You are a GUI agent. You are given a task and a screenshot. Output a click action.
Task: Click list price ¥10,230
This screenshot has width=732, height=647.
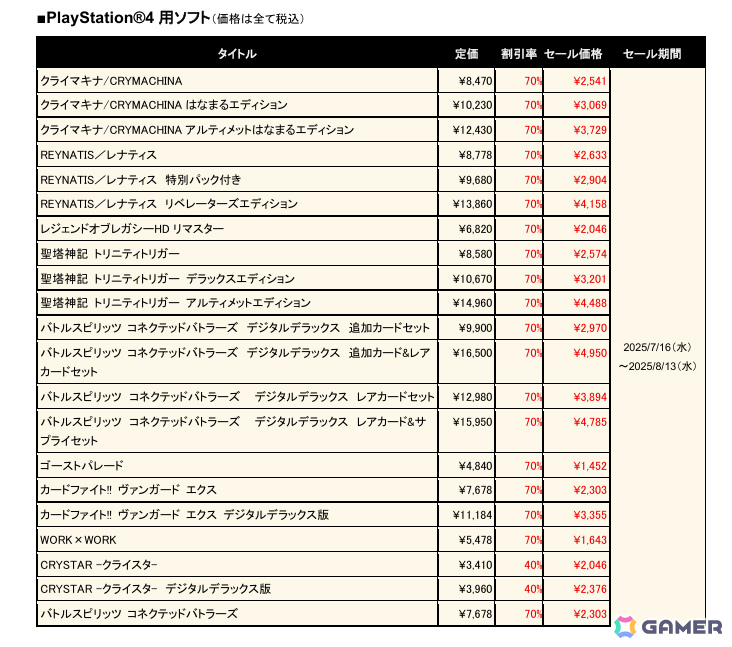(472, 105)
